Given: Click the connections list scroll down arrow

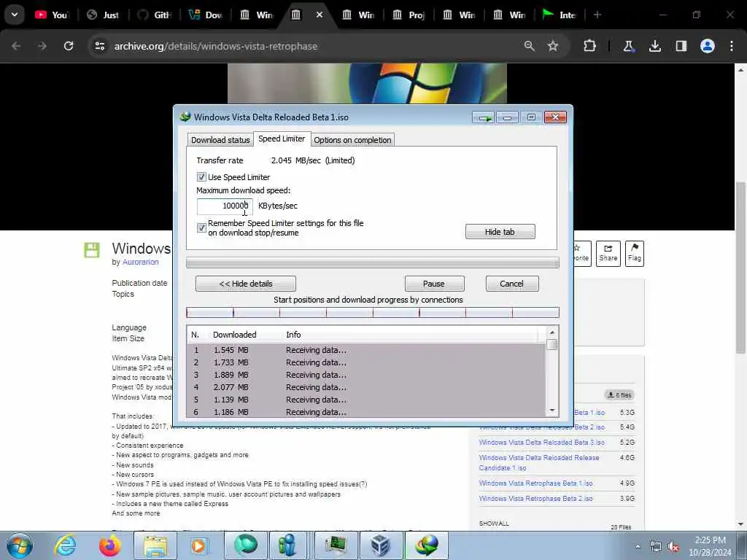Looking at the screenshot, I should 552,411.
